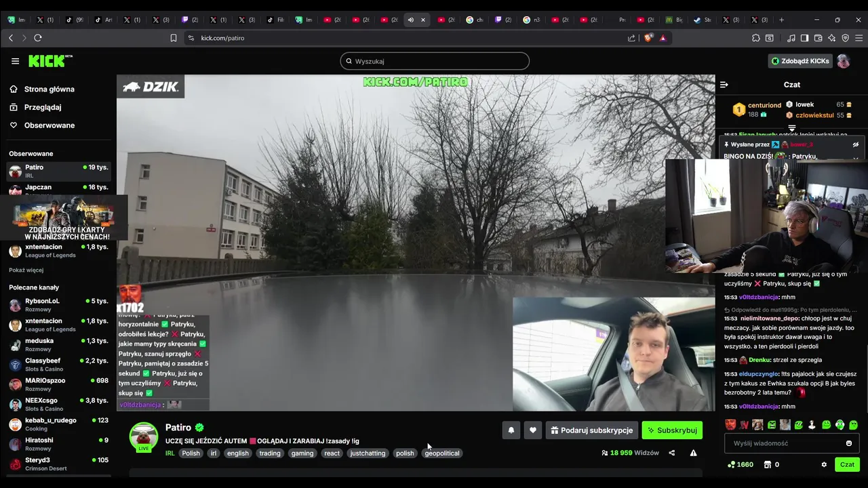
Task: Click the green Czat send button
Action: [848, 464]
